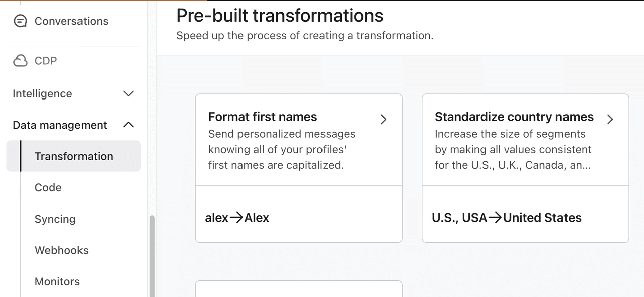Collapse the Data management section

(x=128, y=125)
